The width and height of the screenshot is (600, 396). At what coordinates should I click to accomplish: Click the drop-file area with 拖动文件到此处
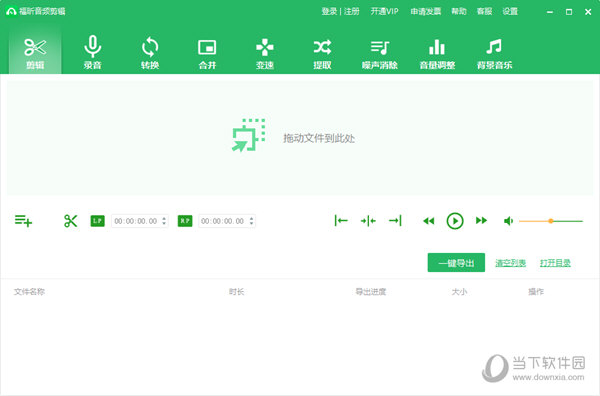[x=300, y=138]
